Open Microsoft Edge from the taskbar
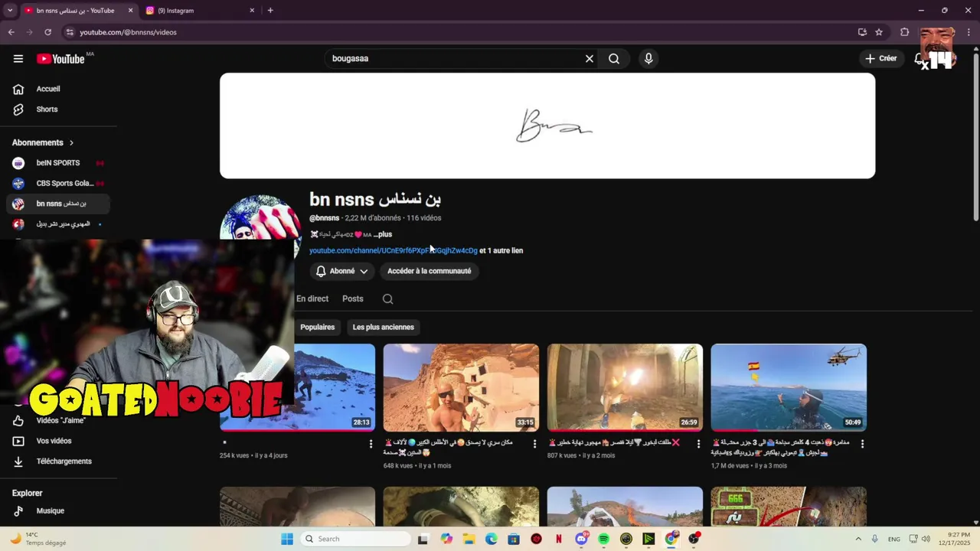Viewport: 980px width, 551px height. (491, 539)
